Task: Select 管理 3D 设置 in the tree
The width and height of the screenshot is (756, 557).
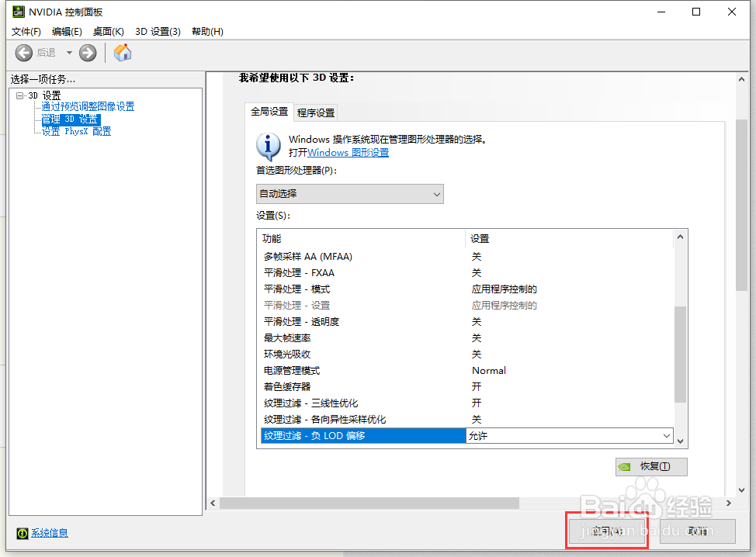Action: [x=70, y=119]
